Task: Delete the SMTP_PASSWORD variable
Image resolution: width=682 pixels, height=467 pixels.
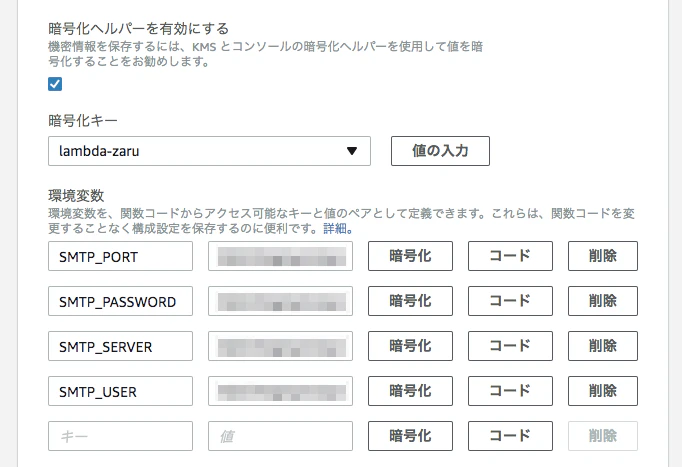Action: (x=603, y=301)
